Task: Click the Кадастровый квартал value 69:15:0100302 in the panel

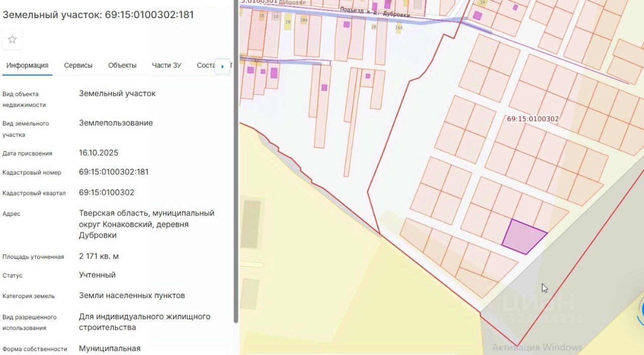Action: [107, 192]
